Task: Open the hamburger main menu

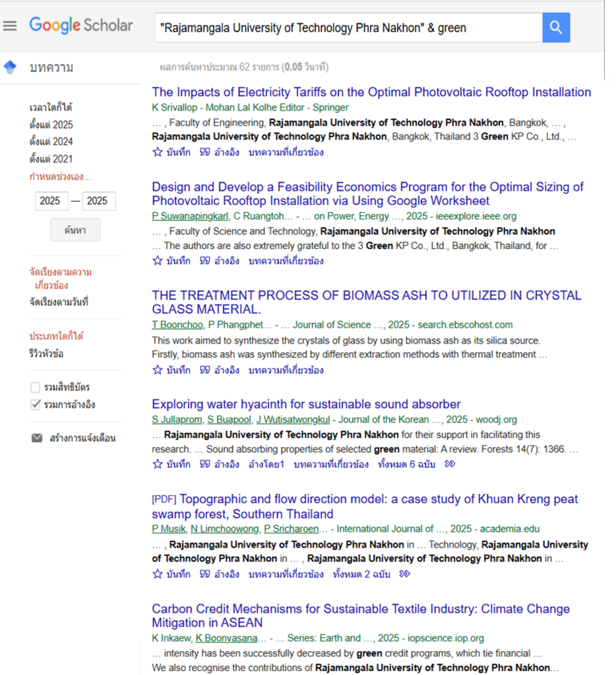Action: 10,26
